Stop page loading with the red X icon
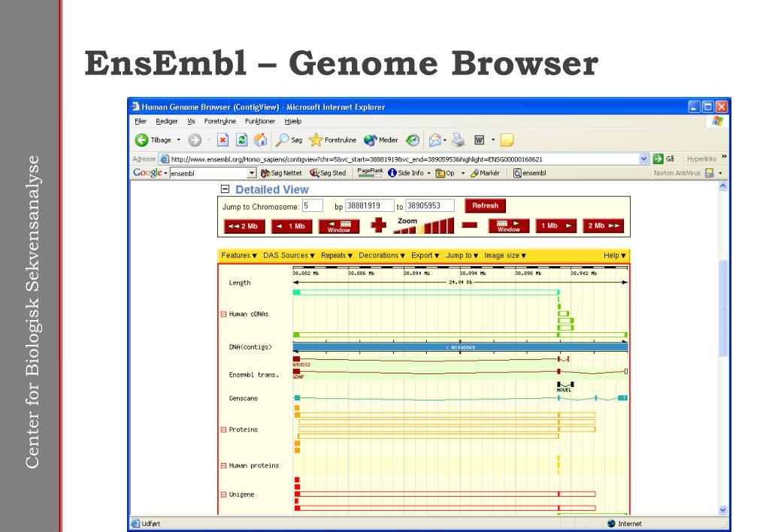Screen dimensions: 769x532 pyautogui.click(x=223, y=141)
